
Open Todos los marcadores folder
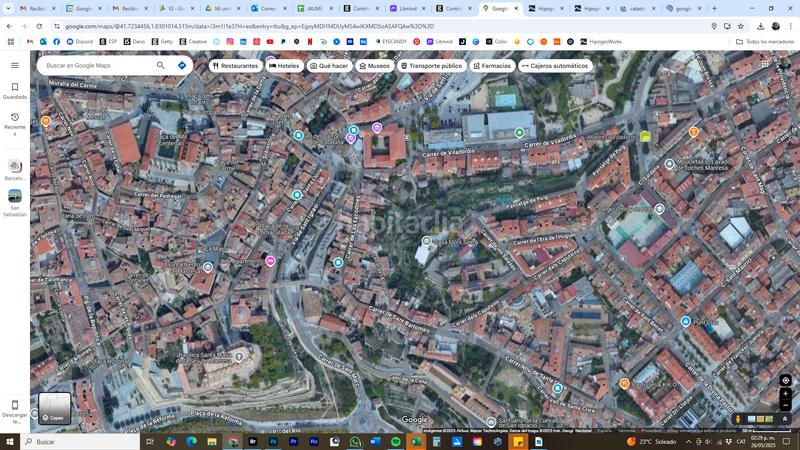(x=765, y=42)
